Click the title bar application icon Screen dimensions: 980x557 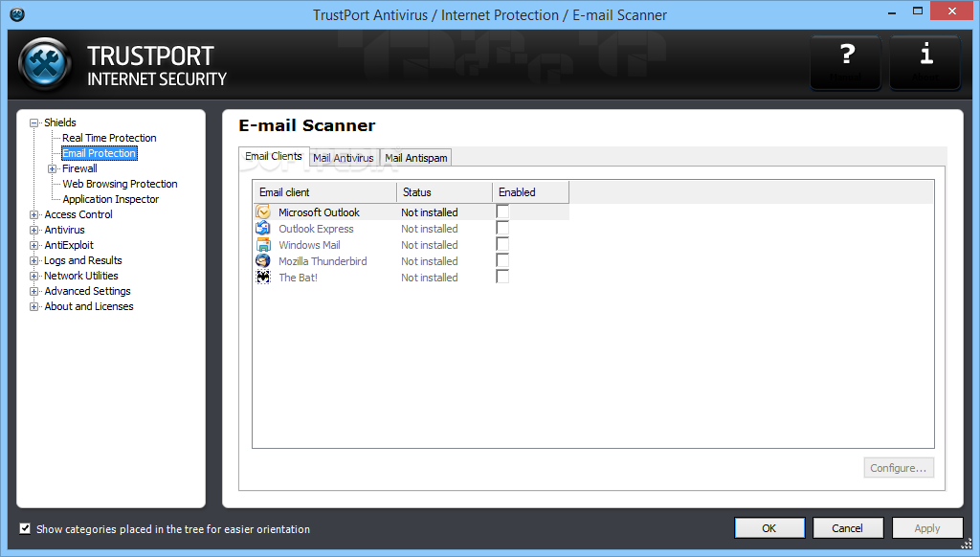point(17,14)
